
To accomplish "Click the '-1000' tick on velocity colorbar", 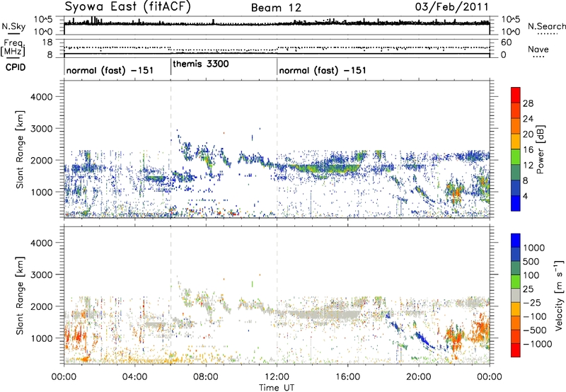I will coord(537,344).
